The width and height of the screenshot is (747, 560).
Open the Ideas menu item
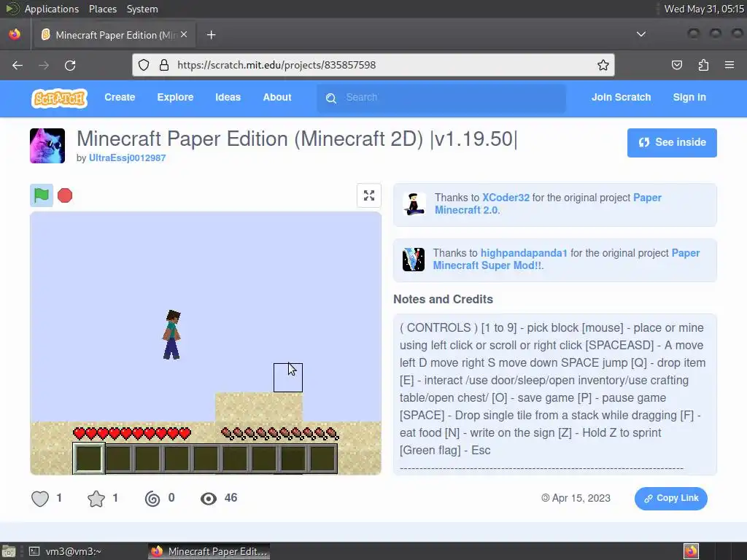[228, 97]
